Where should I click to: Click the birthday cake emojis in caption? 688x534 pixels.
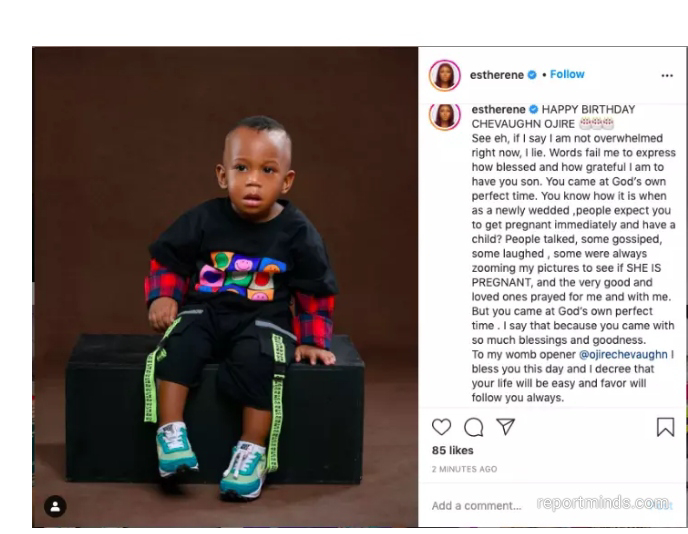pos(596,124)
